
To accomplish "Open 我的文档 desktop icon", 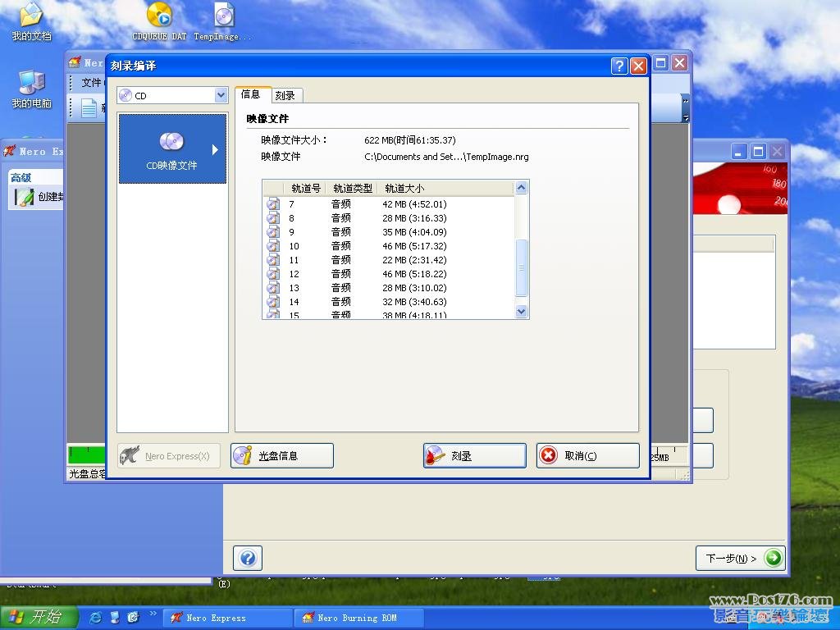I will (31, 21).
